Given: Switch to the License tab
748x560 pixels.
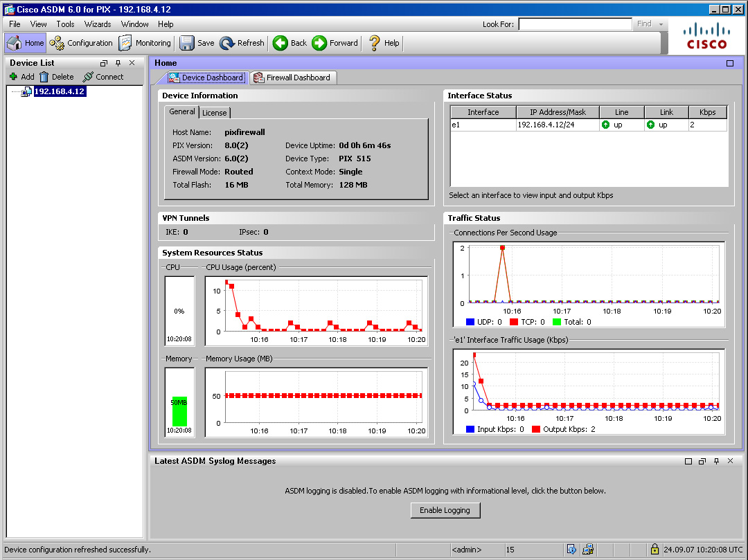Looking at the screenshot, I should pyautogui.click(x=214, y=113).
